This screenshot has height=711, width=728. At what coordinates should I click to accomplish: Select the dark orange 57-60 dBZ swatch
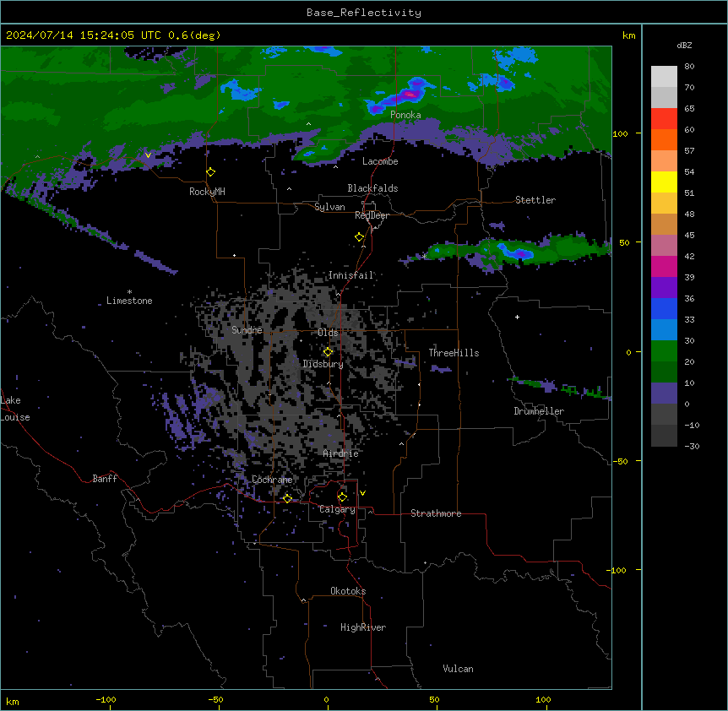[x=664, y=139]
